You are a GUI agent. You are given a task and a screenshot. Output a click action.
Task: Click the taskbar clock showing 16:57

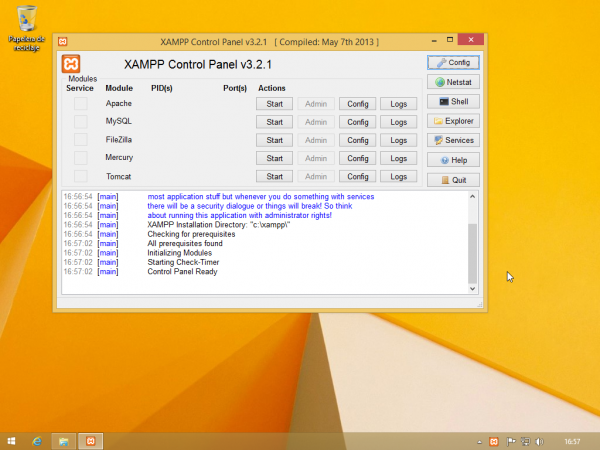(x=572, y=442)
